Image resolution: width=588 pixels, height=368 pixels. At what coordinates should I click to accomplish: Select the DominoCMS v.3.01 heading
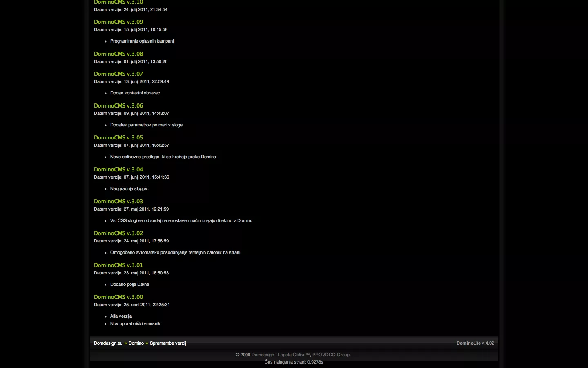pyautogui.click(x=118, y=265)
